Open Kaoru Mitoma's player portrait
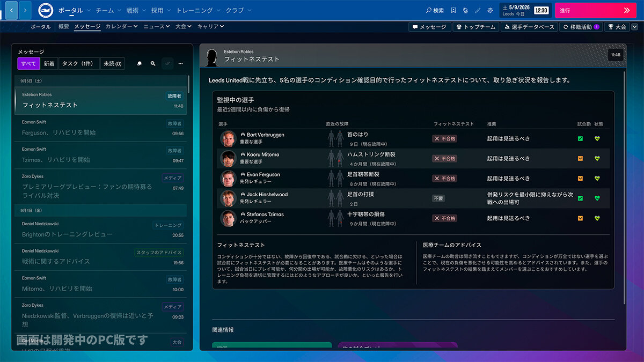The image size is (644, 362). 228,158
